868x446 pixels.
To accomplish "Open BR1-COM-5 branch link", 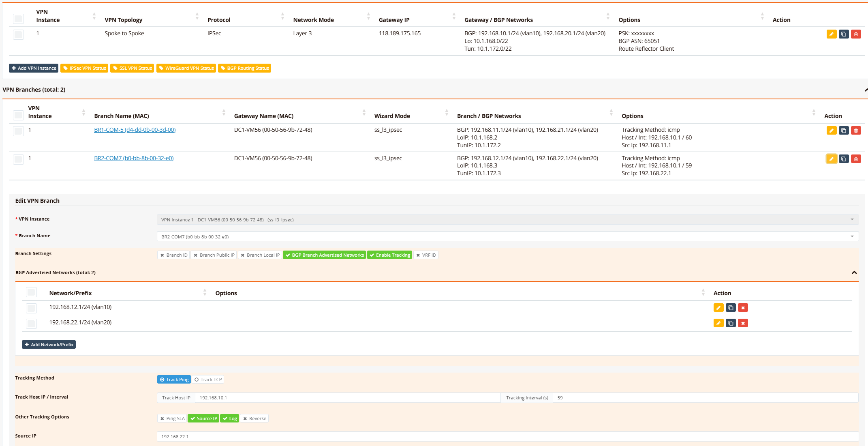I will 135,130.
